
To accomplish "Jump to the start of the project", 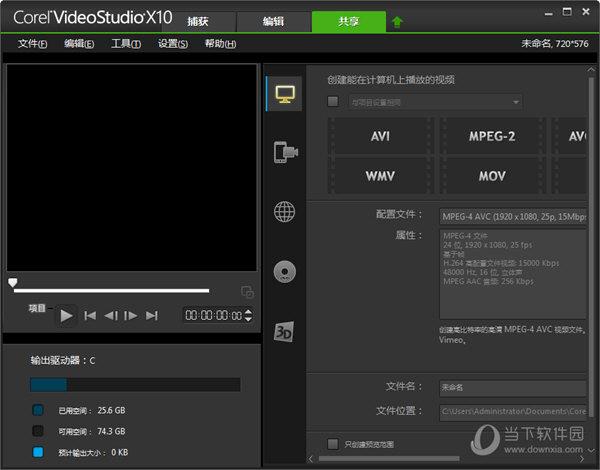I will click(x=90, y=315).
